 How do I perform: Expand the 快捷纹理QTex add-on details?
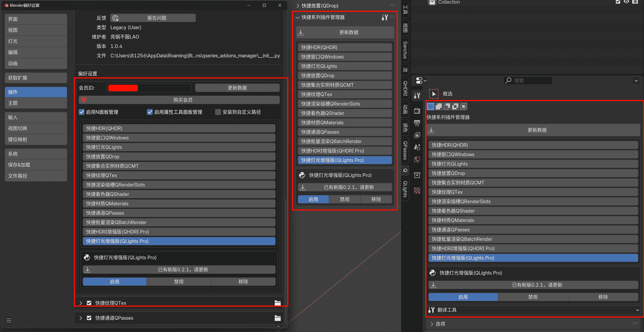pyautogui.click(x=81, y=303)
